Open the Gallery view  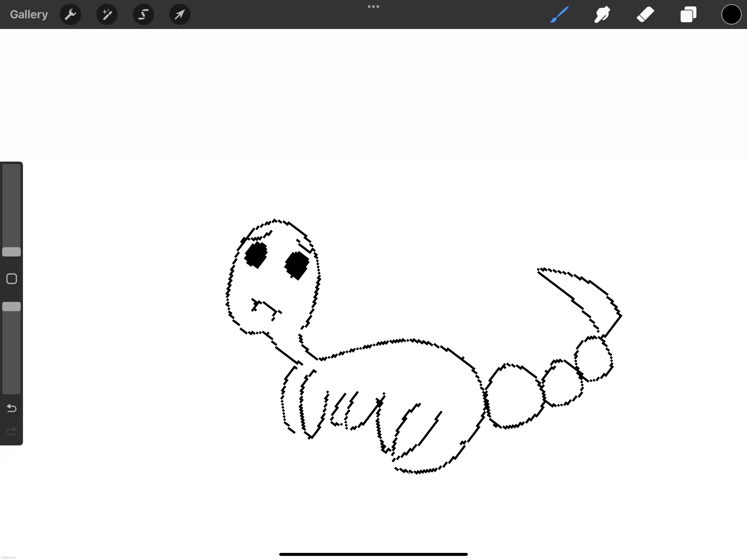(x=29, y=14)
